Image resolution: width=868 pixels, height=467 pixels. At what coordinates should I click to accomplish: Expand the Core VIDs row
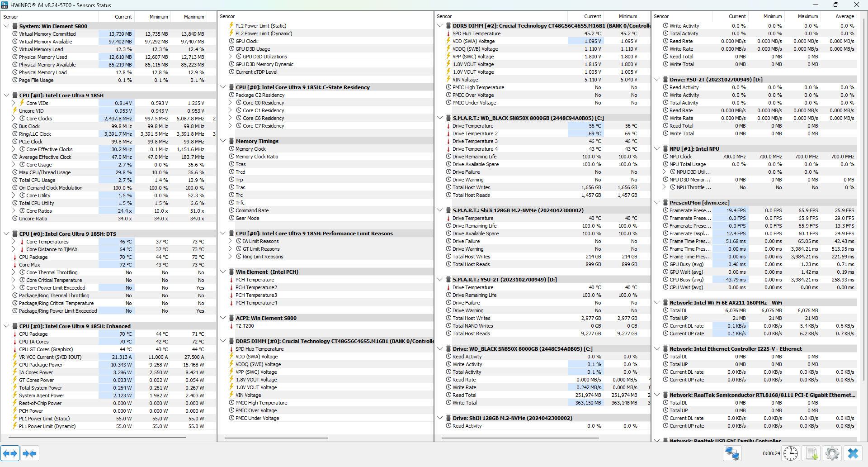14,103
